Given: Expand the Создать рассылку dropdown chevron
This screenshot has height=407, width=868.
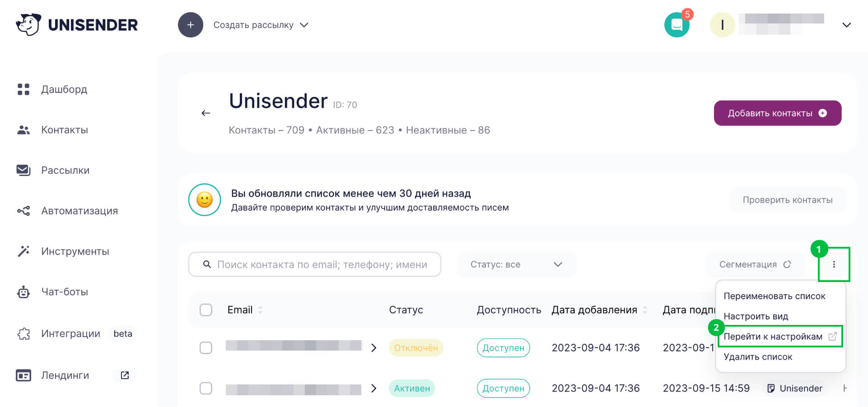Looking at the screenshot, I should click(304, 25).
